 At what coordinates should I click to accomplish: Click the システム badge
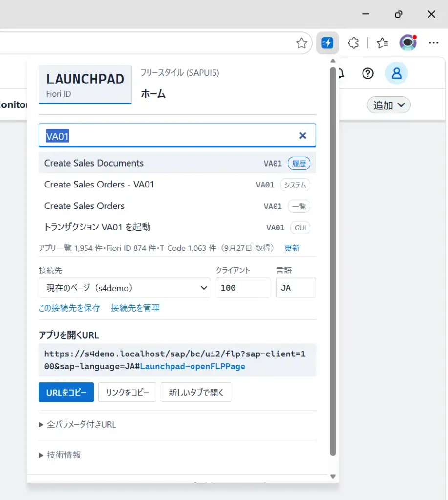295,185
